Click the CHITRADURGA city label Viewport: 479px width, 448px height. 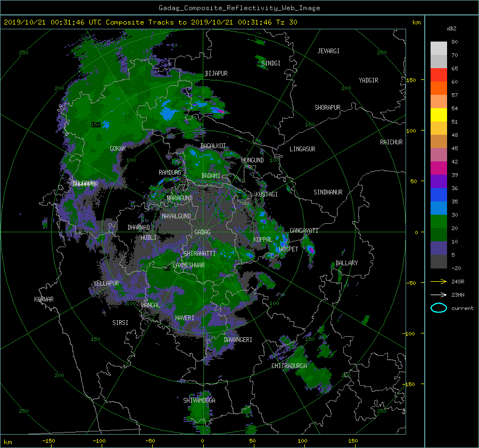(x=290, y=366)
